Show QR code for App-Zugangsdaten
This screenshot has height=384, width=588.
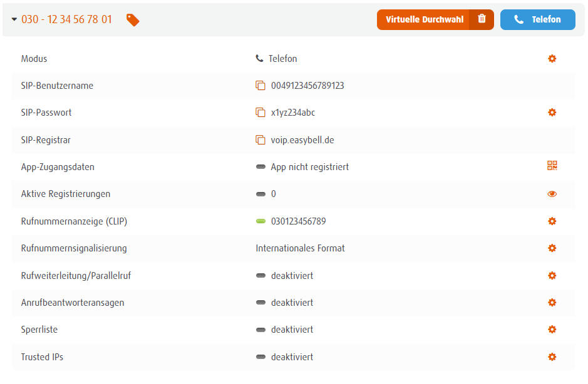coord(552,166)
